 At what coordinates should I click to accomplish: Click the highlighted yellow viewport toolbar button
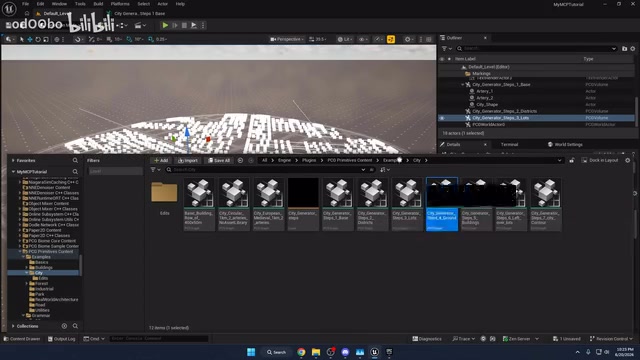[x=391, y=39]
